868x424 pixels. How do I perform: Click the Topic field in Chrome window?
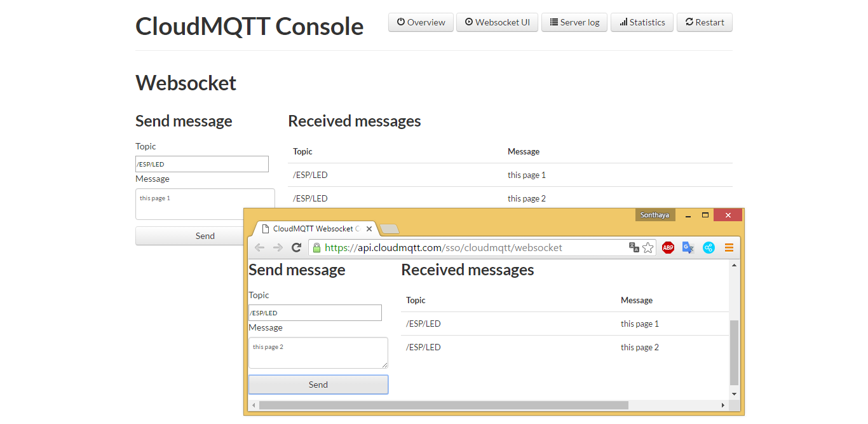315,313
